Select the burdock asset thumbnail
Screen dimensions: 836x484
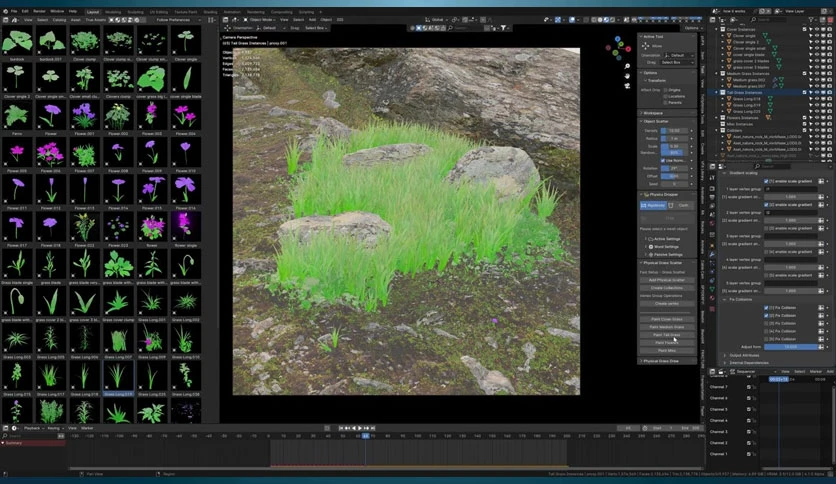click(x=17, y=41)
